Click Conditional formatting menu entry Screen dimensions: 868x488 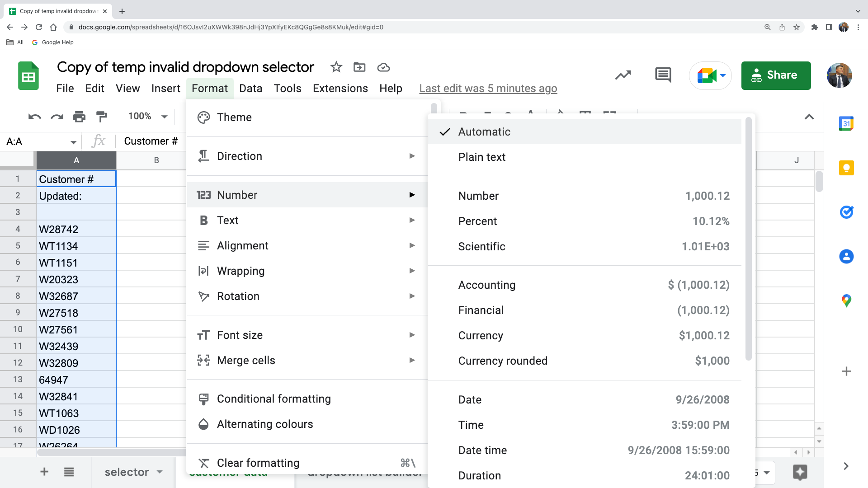tap(274, 399)
